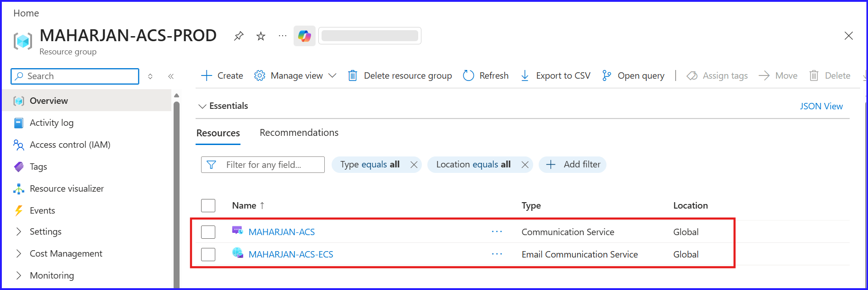Viewport: 868px width, 290px height.
Task: Switch to the Resources tab
Action: pyautogui.click(x=218, y=133)
